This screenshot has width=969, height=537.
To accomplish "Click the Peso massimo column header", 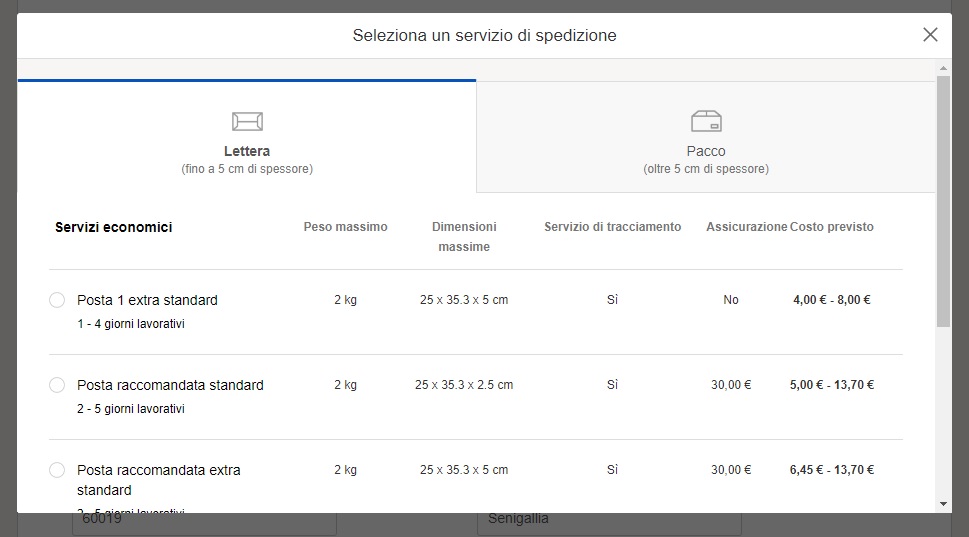I will pos(345,227).
